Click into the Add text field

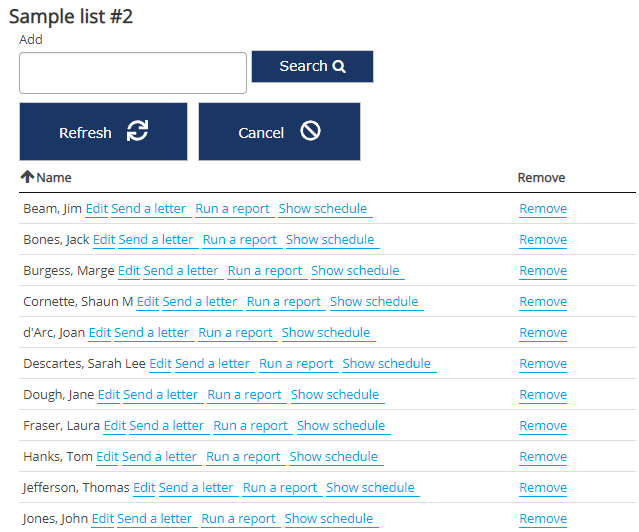[133, 73]
